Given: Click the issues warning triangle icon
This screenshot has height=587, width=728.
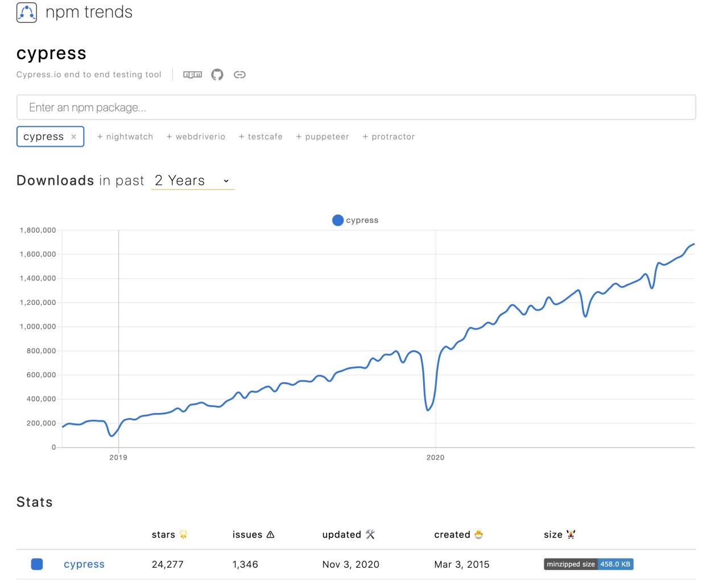Looking at the screenshot, I should coord(271,534).
